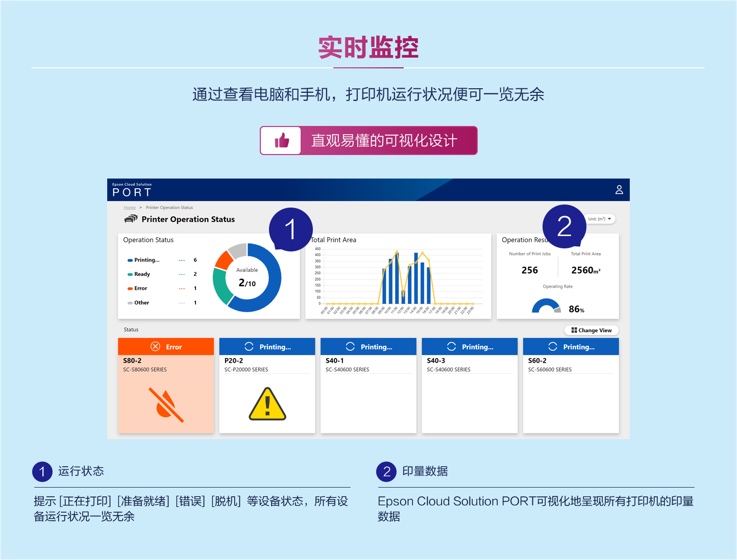Screen dimensions: 737x560
Task: Click the SC-P20000 SERIES model text
Action: 247,370
